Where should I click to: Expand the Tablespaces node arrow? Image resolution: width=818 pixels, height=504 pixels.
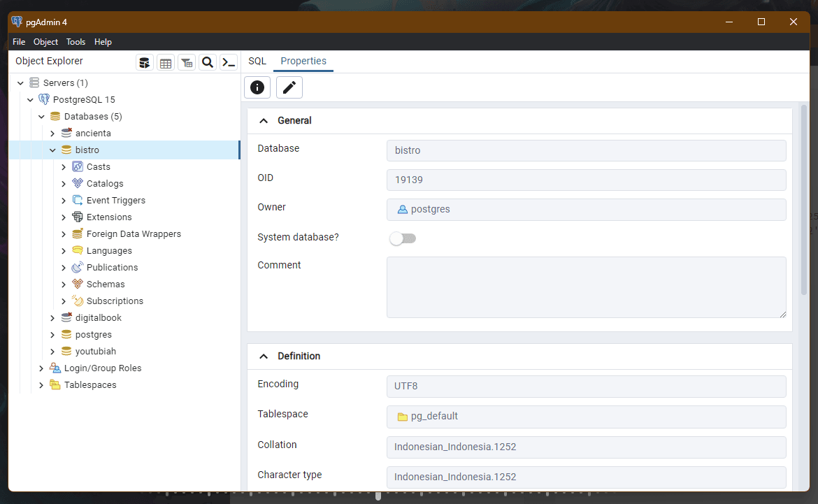click(41, 385)
